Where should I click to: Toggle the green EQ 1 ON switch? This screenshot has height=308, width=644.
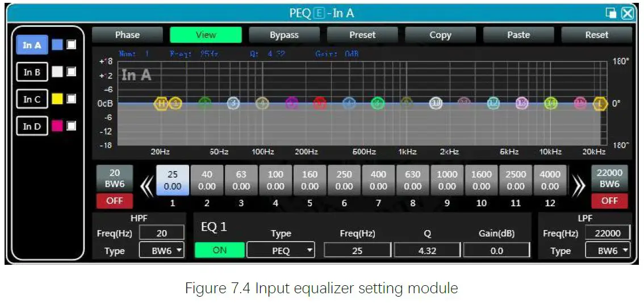coord(219,250)
